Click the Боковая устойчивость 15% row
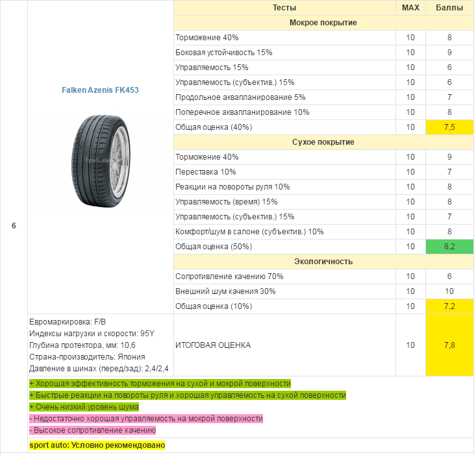Screen dimensions: 476x455 click(223, 53)
